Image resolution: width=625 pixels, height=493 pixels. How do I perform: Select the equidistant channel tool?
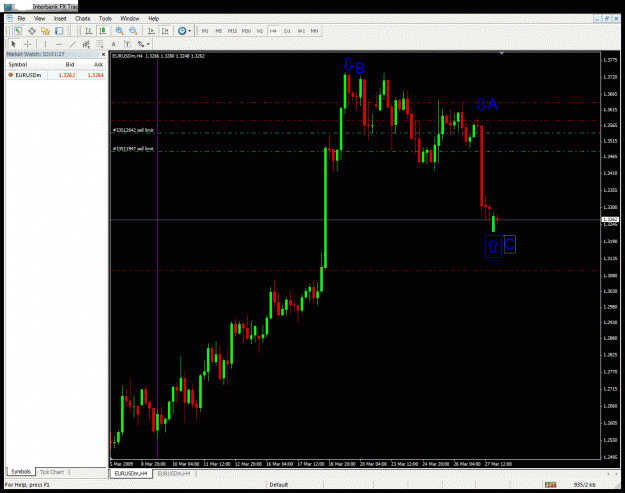point(86,44)
